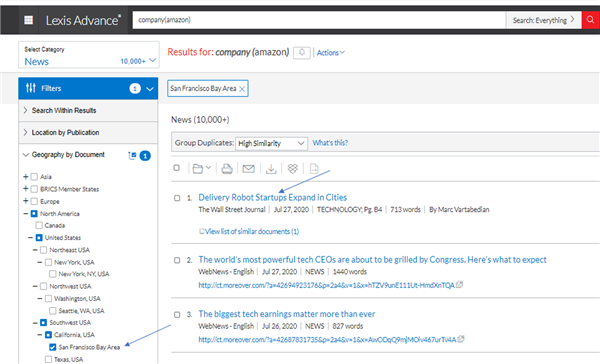The image size is (600, 364).
Task: Click the Washington, USA tree label
Action: pos(77,299)
